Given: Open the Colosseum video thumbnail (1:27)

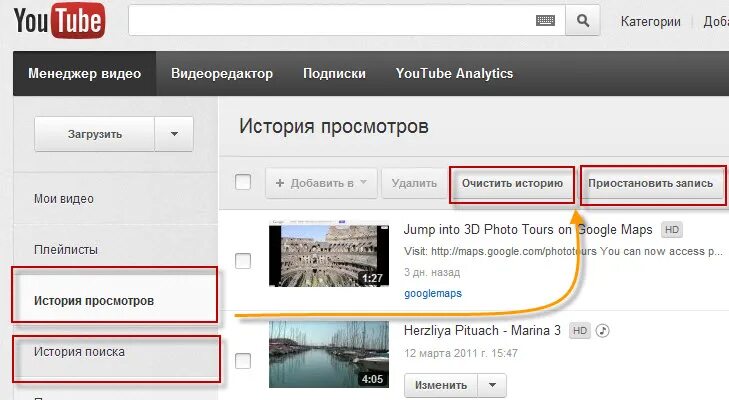Looking at the screenshot, I should 329,253.
